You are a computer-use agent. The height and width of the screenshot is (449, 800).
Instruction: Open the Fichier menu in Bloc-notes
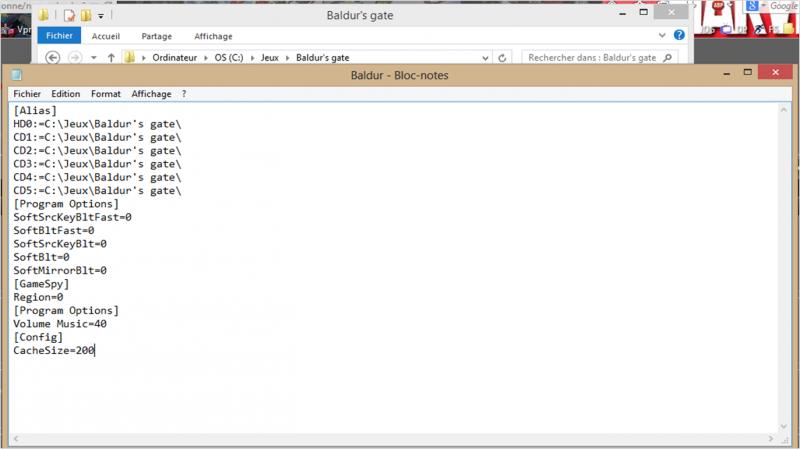pyautogui.click(x=27, y=94)
